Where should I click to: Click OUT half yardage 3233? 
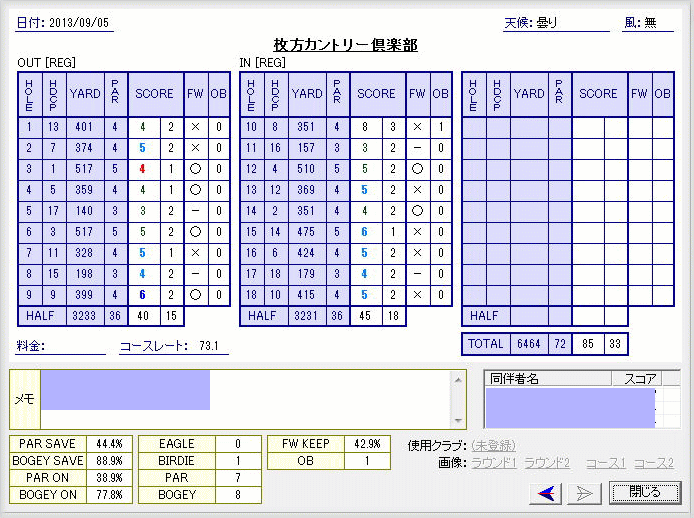(84, 316)
